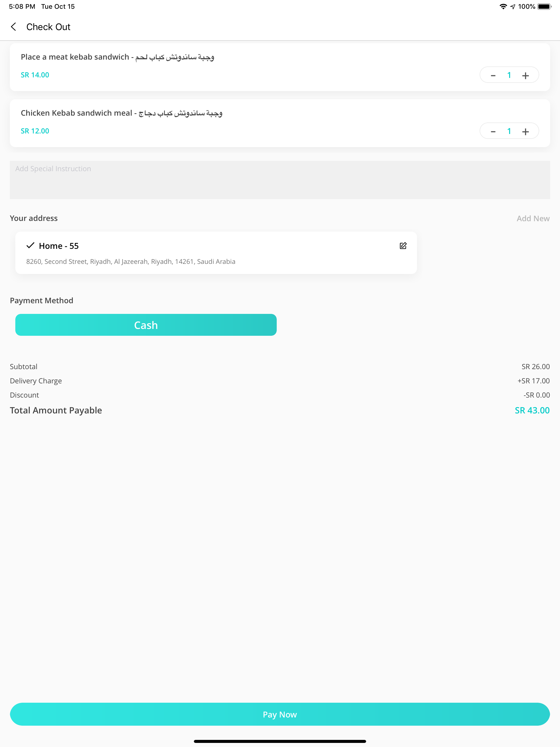560x747 pixels.
Task: Tap the Pay Now button
Action: 280,714
